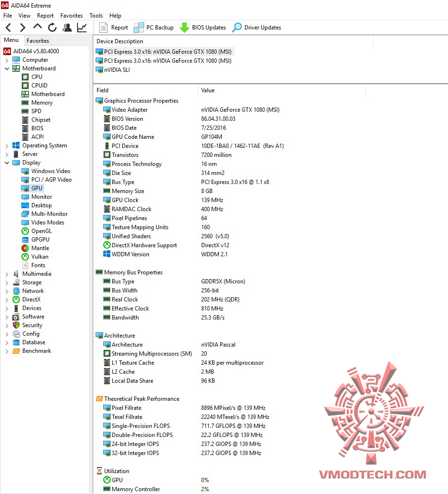The image size is (448, 494).
Task: Expand the Server tree node
Action: 7,155
